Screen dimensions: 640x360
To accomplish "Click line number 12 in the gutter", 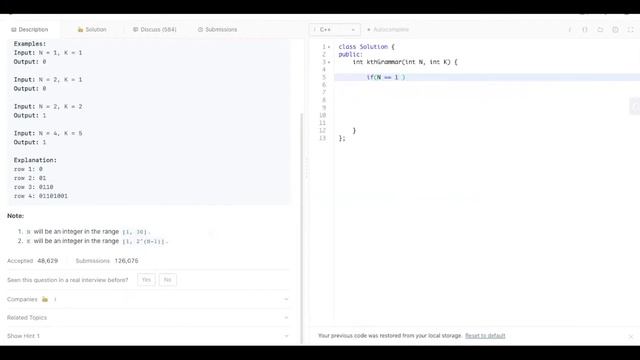I will 322,131.
